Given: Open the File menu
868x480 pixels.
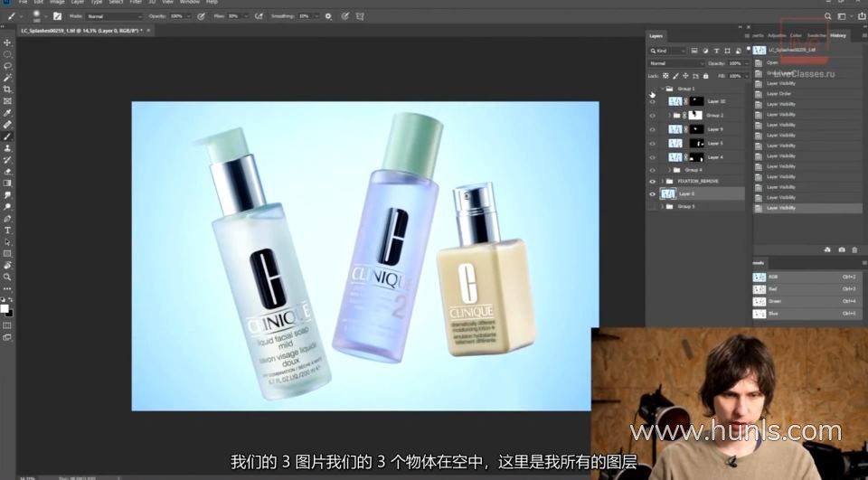Looking at the screenshot, I should (x=24, y=2).
